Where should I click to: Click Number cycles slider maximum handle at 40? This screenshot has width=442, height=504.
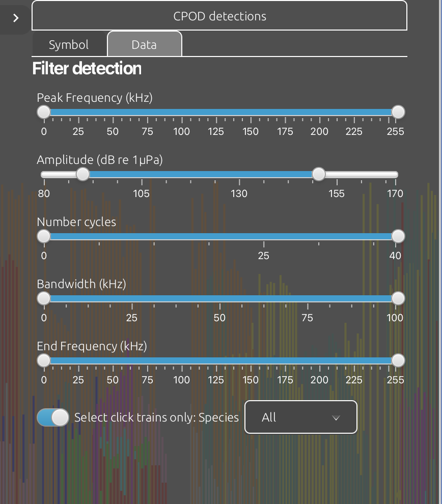pos(398,236)
